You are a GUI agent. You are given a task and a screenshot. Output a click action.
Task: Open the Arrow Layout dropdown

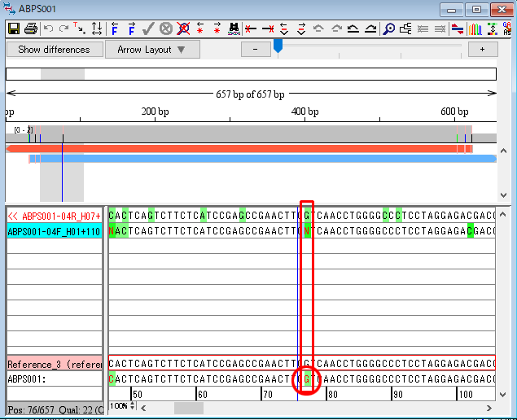(152, 50)
